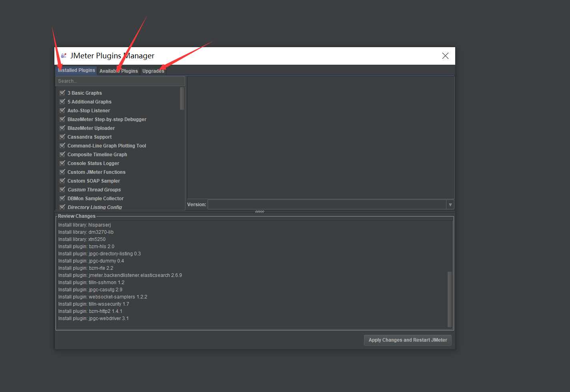Toggle the Cassandra Support checkbox
This screenshot has height=392, width=570.
pos(62,137)
